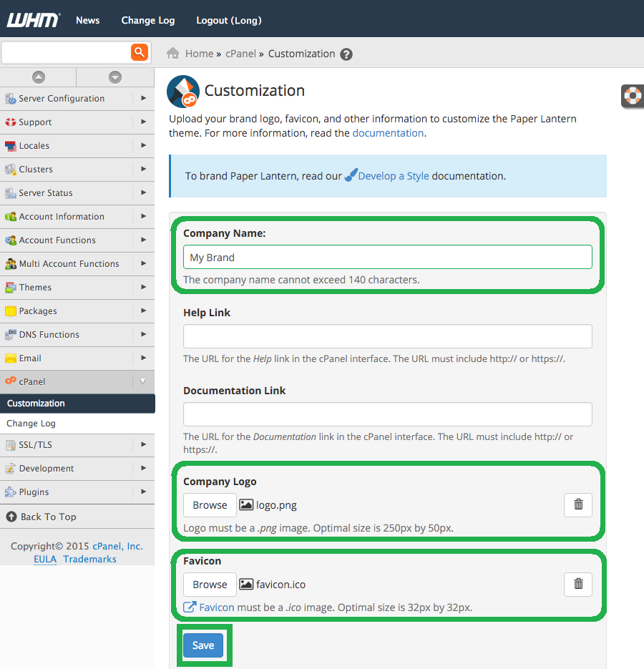
Task: Delete the logo.png file with trash icon
Action: (x=578, y=505)
